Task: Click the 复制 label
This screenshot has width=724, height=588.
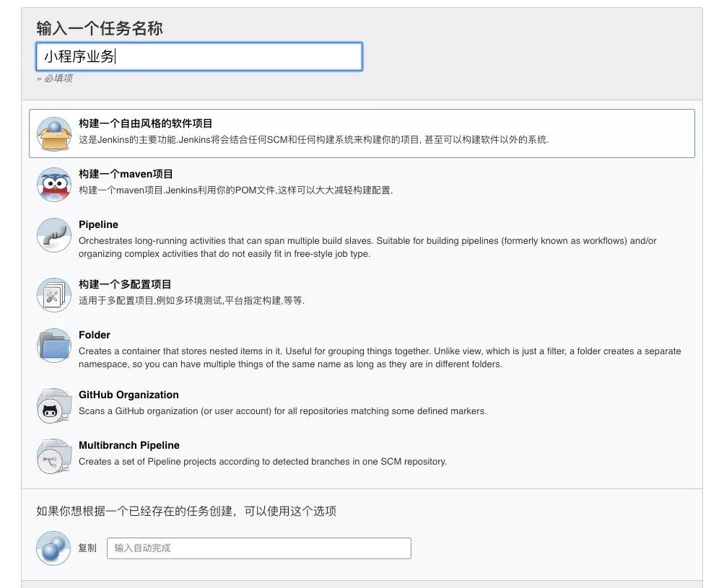Action: [87, 548]
